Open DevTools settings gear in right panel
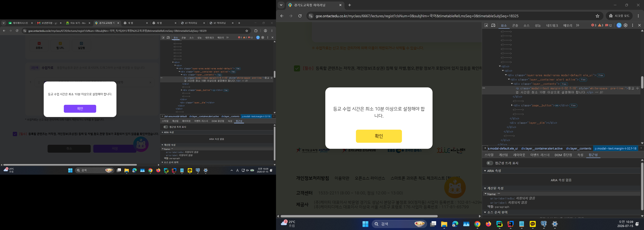The image size is (644, 230). pyautogui.click(x=625, y=25)
